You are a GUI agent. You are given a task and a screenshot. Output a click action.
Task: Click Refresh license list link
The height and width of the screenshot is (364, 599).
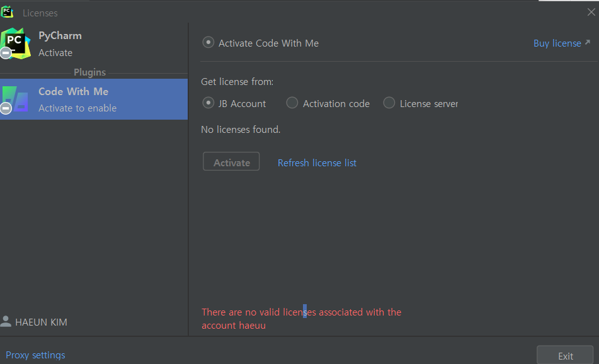coord(317,162)
